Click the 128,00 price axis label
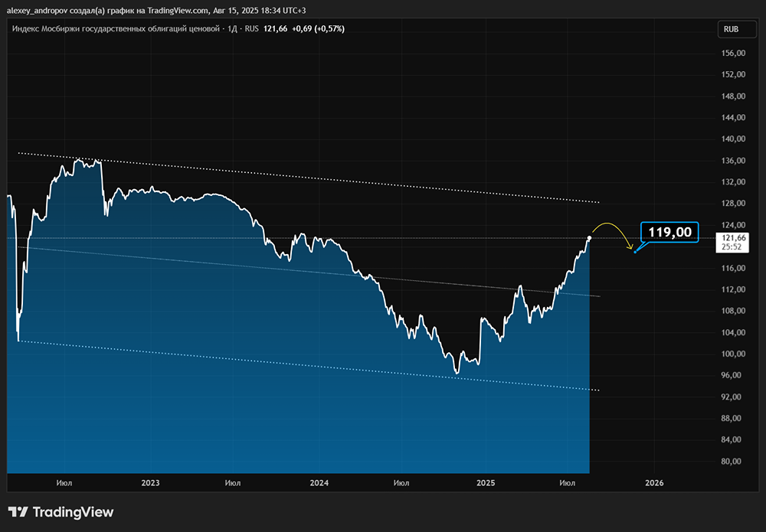The width and height of the screenshot is (766, 532). (733, 204)
